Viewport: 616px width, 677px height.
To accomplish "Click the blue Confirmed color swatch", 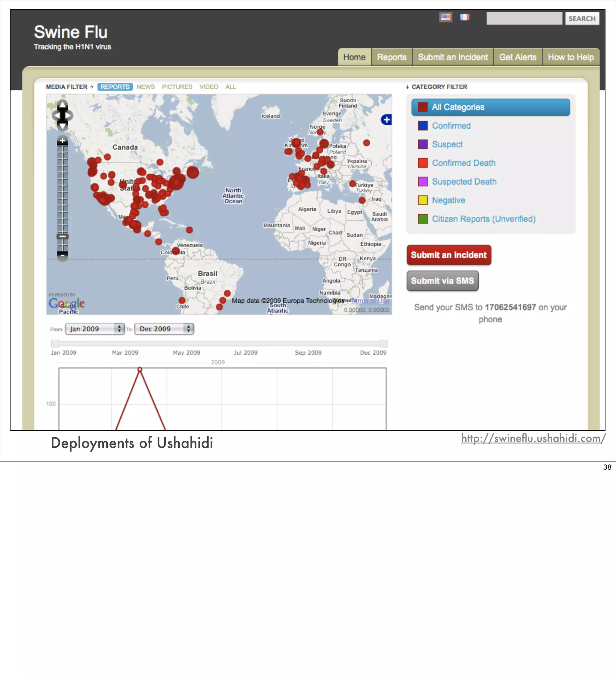I will click(423, 126).
